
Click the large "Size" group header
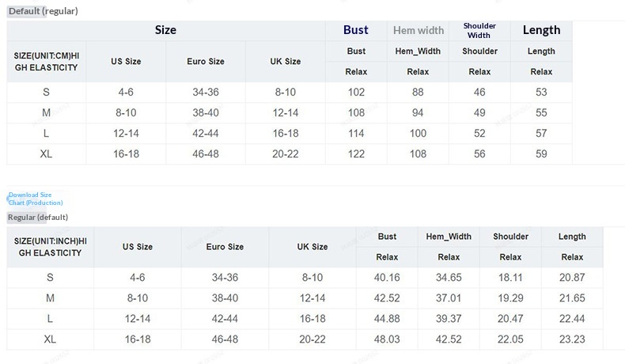click(x=165, y=30)
